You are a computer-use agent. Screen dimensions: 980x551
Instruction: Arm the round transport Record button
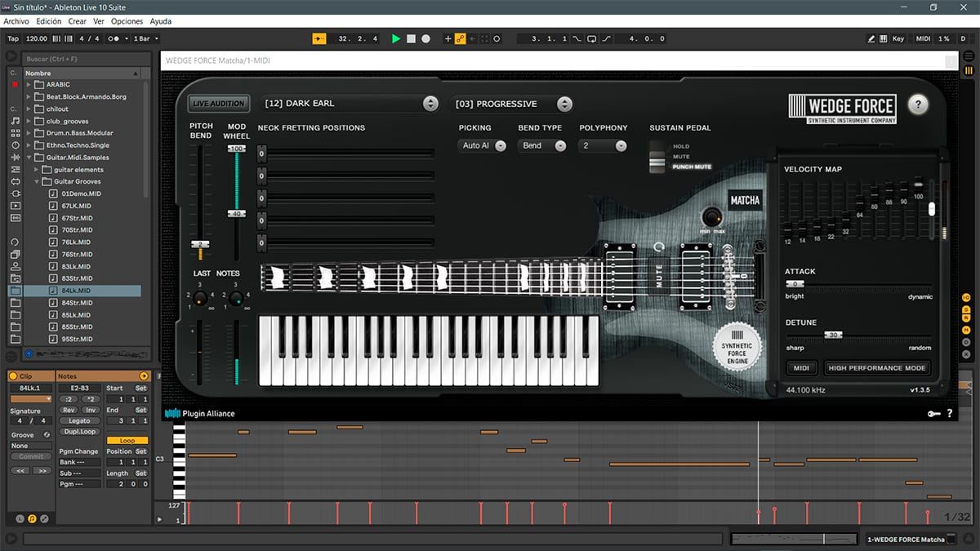pos(425,38)
